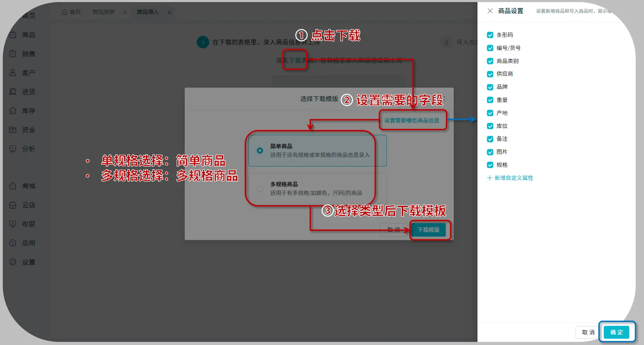This screenshot has width=644, height=345.
Task: Open 商品 from the left sidebar
Action: click(22, 35)
